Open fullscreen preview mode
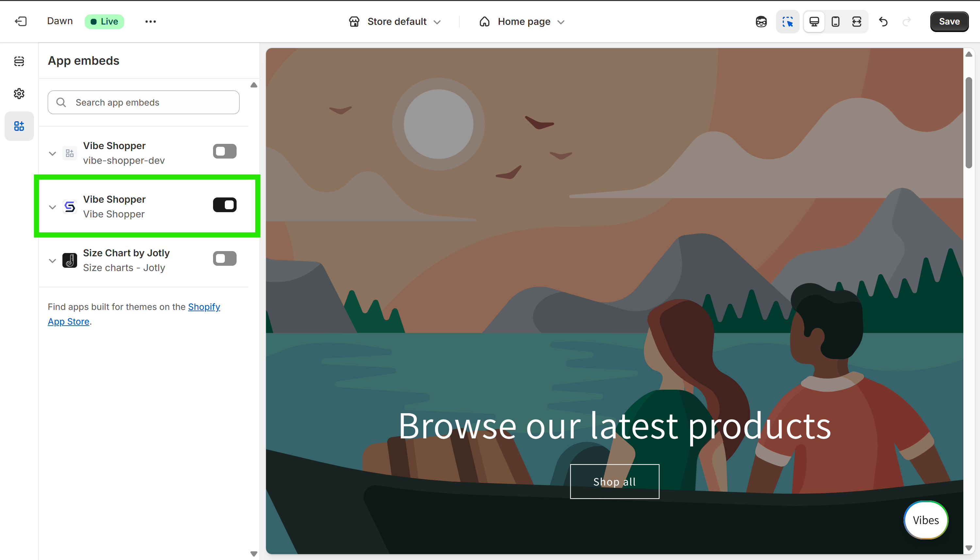Image resolution: width=980 pixels, height=560 pixels. point(856,22)
